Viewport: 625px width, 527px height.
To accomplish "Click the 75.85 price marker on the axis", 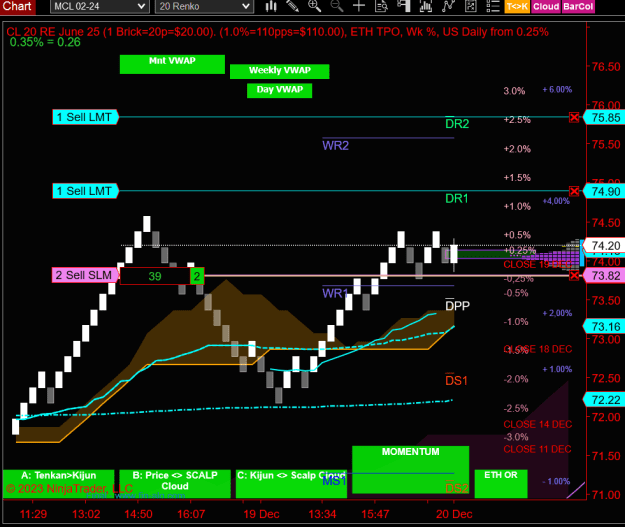I will (x=604, y=118).
